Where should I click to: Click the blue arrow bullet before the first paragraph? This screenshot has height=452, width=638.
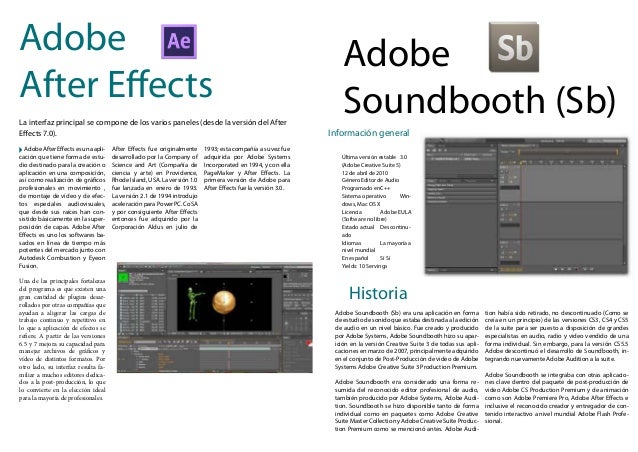click(x=20, y=150)
